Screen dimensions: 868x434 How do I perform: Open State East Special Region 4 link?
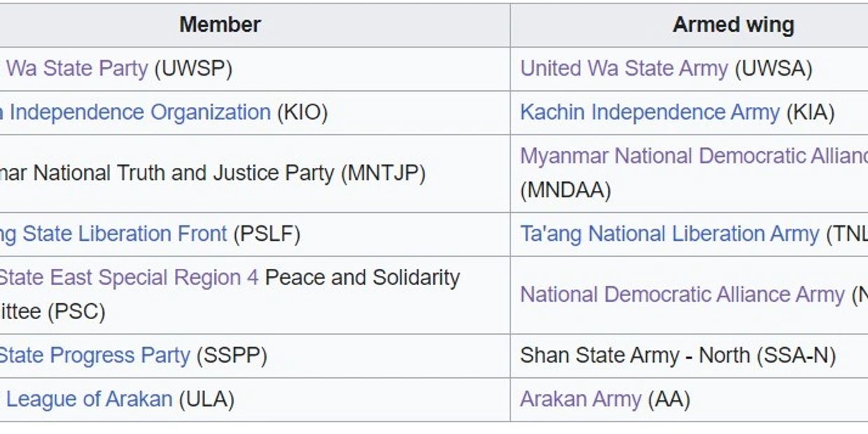click(128, 278)
